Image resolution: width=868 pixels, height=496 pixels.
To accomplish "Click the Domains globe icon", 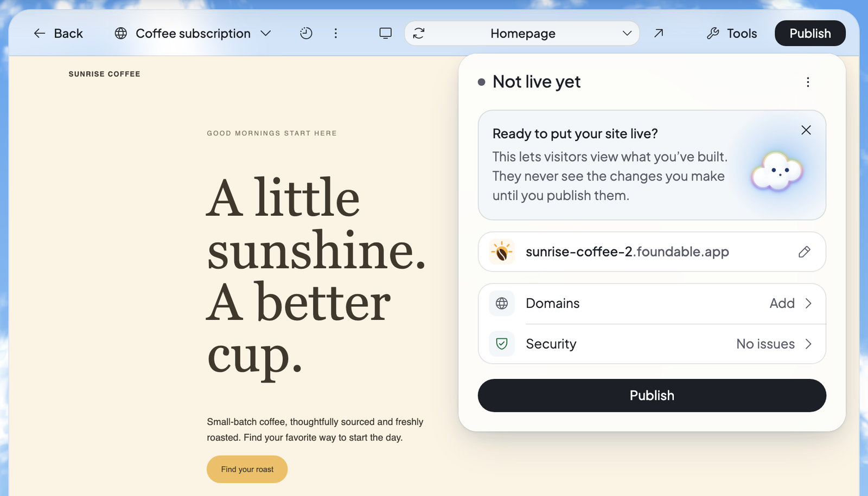I will [x=502, y=304].
